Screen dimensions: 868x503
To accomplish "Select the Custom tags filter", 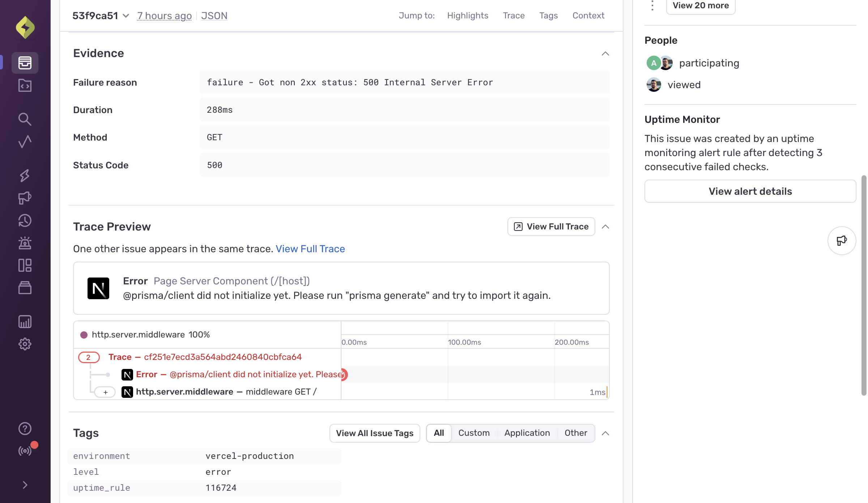I will point(474,433).
